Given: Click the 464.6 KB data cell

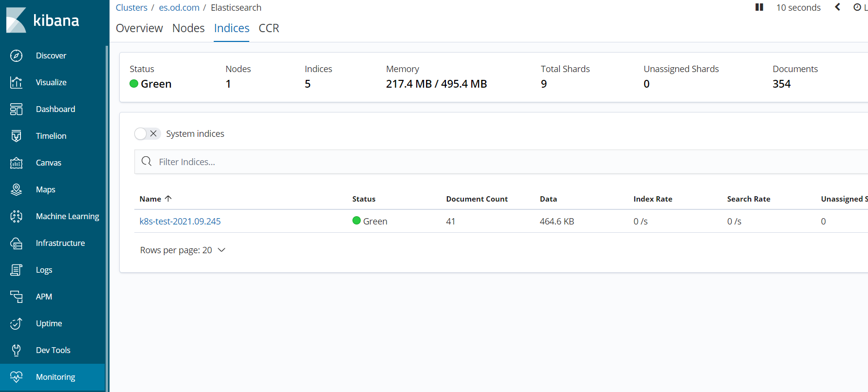Looking at the screenshot, I should [x=557, y=221].
